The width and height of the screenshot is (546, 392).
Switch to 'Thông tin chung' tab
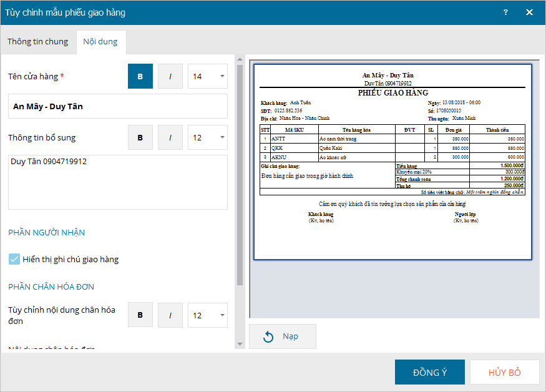(38, 42)
